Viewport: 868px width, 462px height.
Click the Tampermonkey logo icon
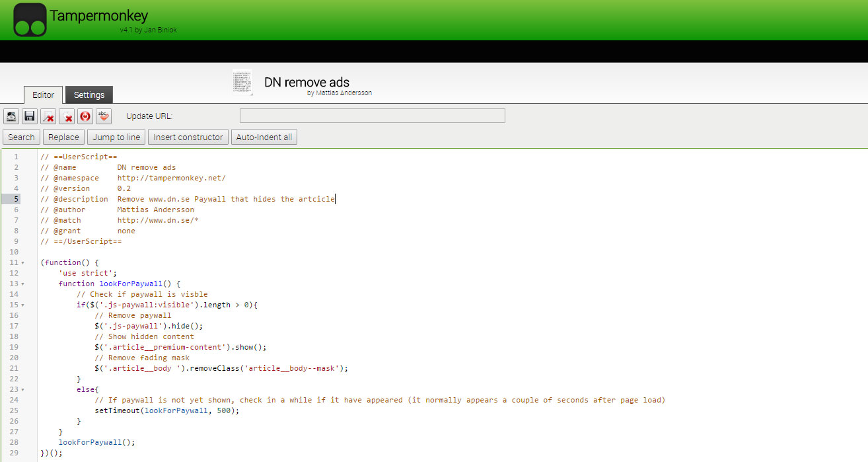coord(30,20)
